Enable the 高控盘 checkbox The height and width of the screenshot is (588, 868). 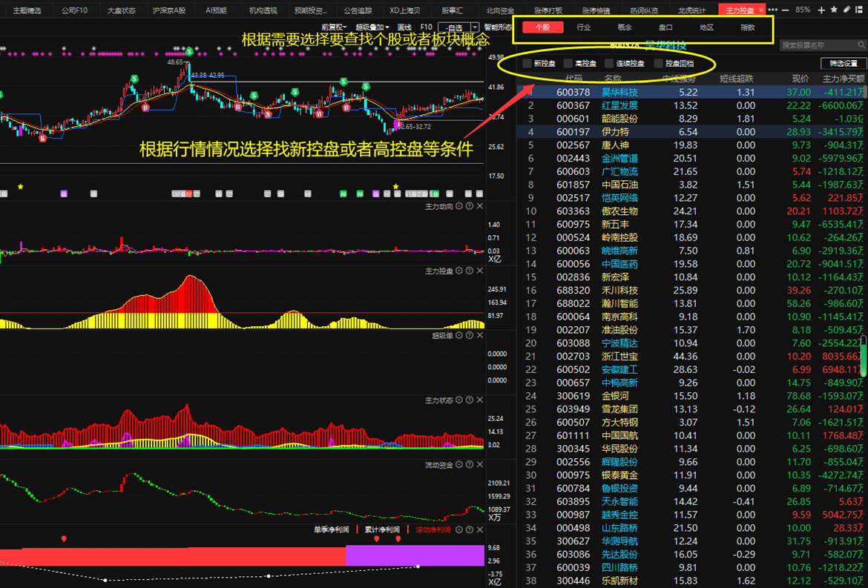tap(568, 63)
